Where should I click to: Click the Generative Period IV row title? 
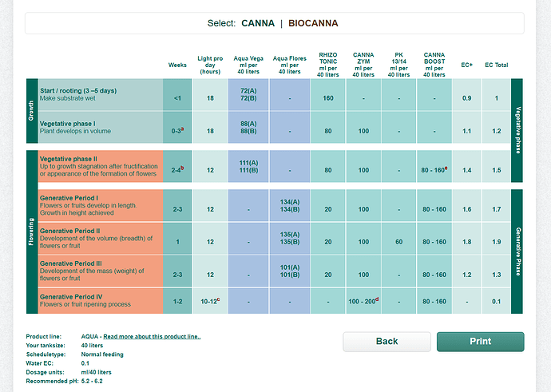71,296
